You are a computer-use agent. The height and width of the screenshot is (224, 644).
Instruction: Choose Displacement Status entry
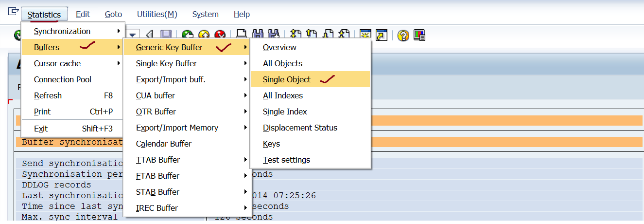(310, 128)
